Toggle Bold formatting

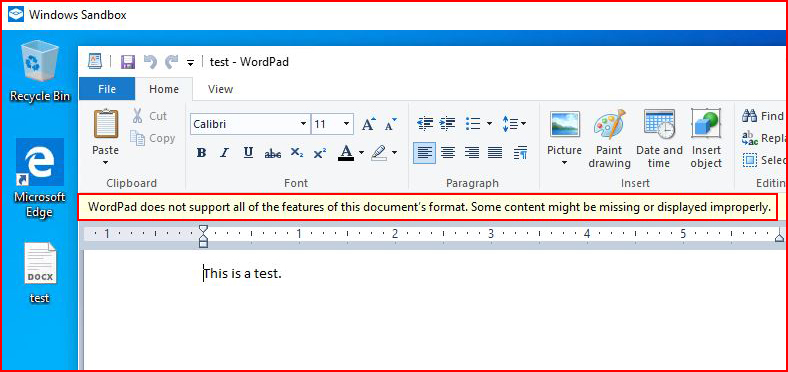point(202,153)
